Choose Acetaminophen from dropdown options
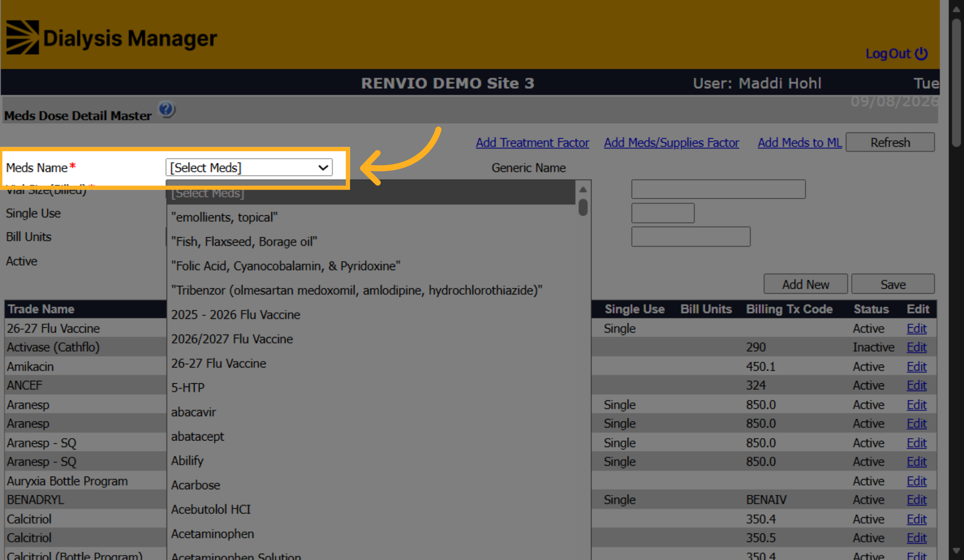964x560 pixels. click(x=212, y=533)
